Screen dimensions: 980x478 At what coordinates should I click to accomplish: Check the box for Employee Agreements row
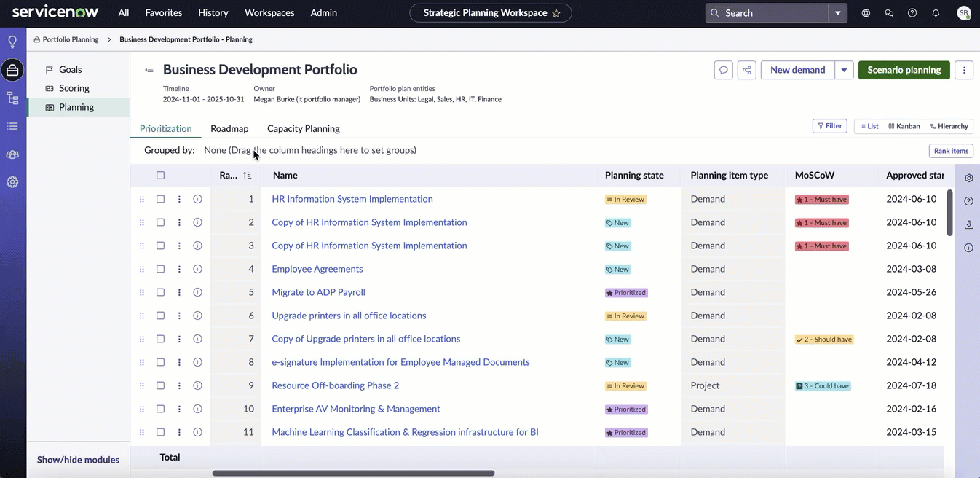[160, 269]
